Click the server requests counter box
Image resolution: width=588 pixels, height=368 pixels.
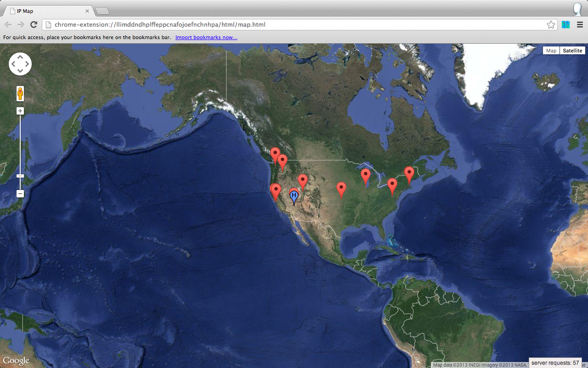[x=555, y=362]
